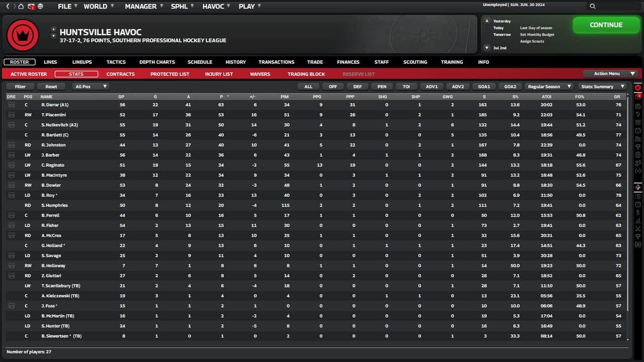Click calendar down arrow beside Jul 2nd
Viewport: 644px width, 362px height.
coord(487,48)
